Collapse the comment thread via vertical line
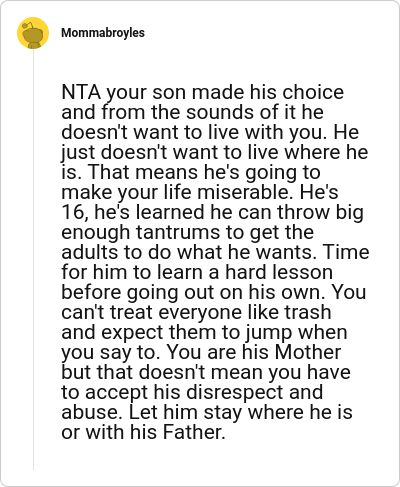Image resolution: width=400 pixels, height=487 pixels. 33,259
